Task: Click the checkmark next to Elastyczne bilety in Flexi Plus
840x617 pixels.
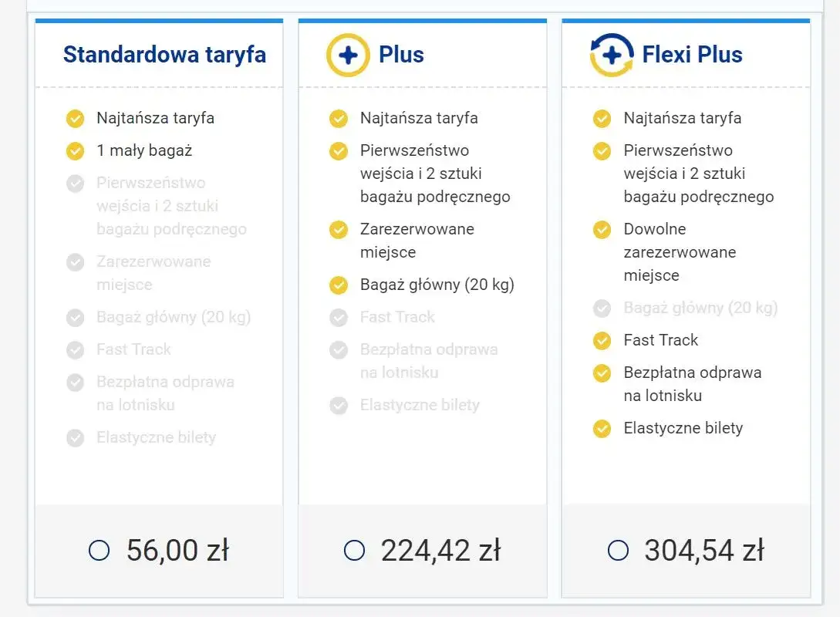Action: [x=602, y=428]
